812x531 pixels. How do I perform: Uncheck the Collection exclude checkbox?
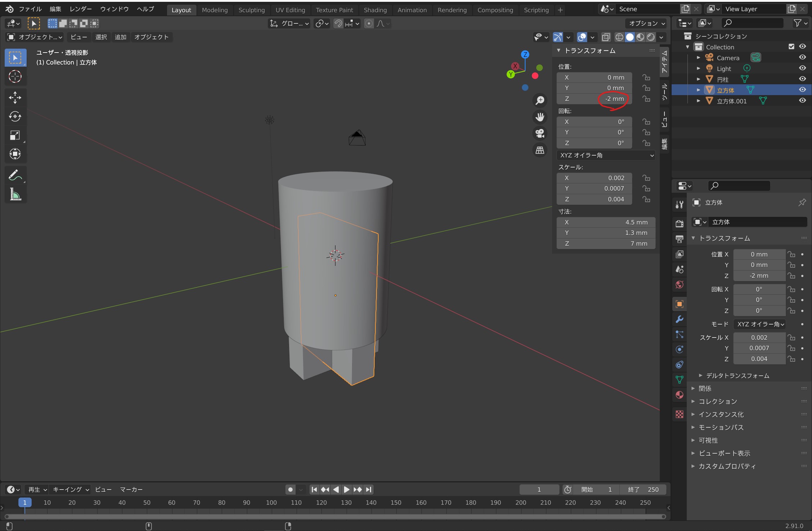click(x=791, y=46)
